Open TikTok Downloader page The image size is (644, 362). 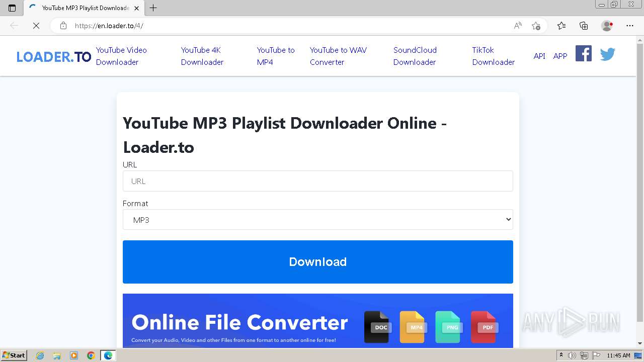coord(494,56)
